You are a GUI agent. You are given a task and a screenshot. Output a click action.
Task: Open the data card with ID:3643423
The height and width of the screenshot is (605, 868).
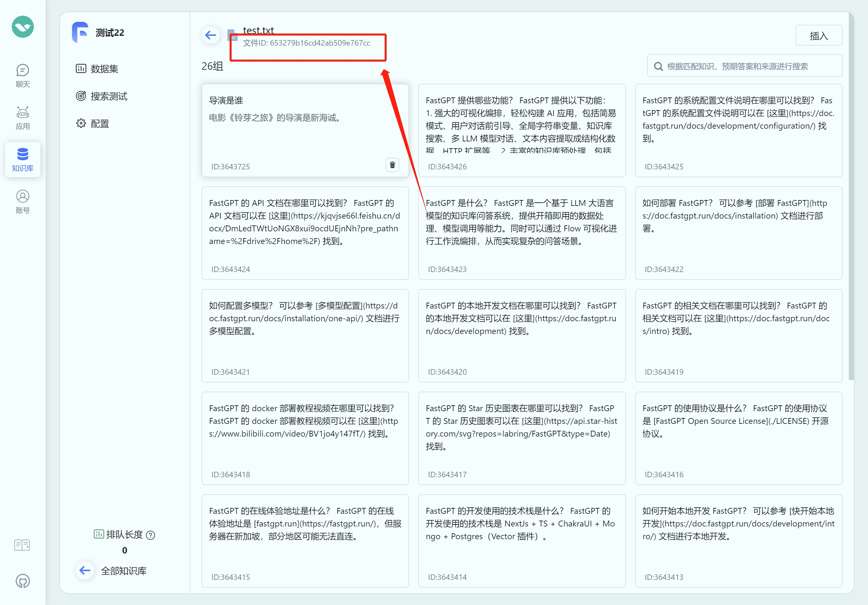click(521, 233)
